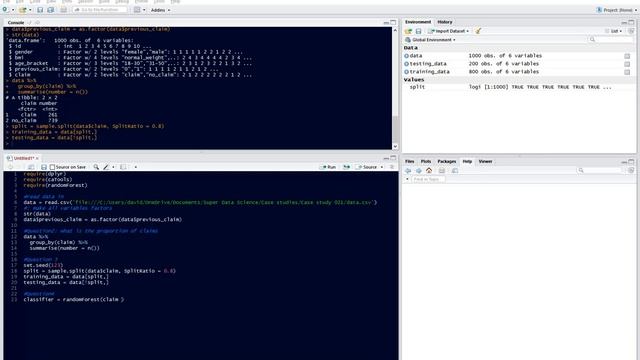The height and width of the screenshot is (360, 640).
Task: Click the Help pane search field
Action: click(x=600, y=171)
